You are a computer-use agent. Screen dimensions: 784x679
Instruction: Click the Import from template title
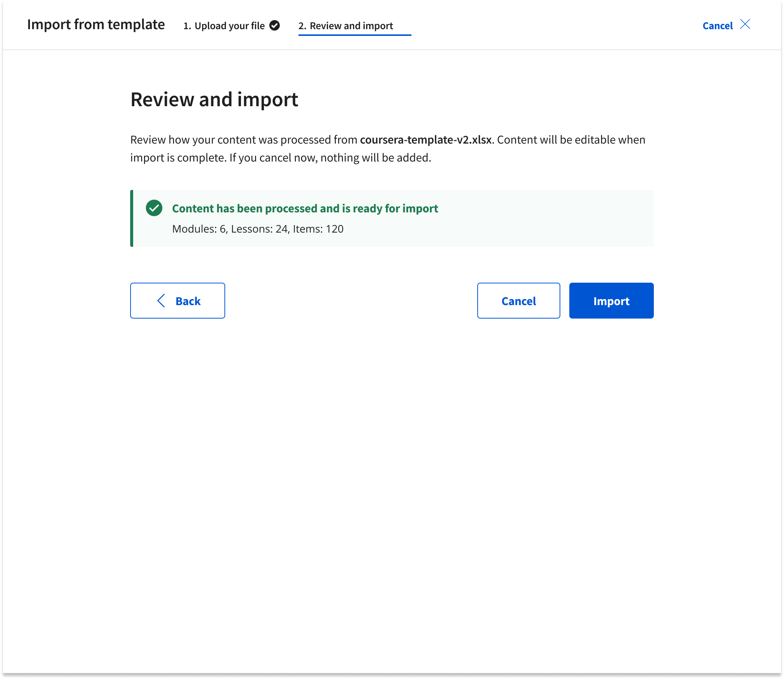coord(96,25)
